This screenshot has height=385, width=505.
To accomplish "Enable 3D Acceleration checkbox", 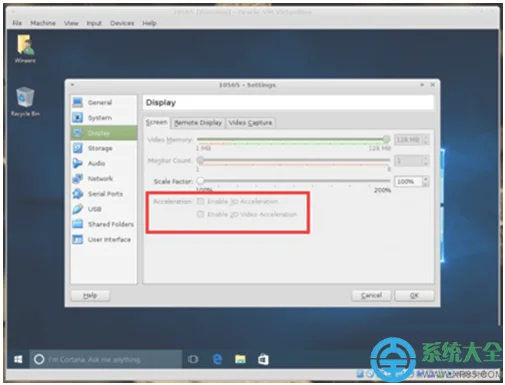I will click(200, 201).
